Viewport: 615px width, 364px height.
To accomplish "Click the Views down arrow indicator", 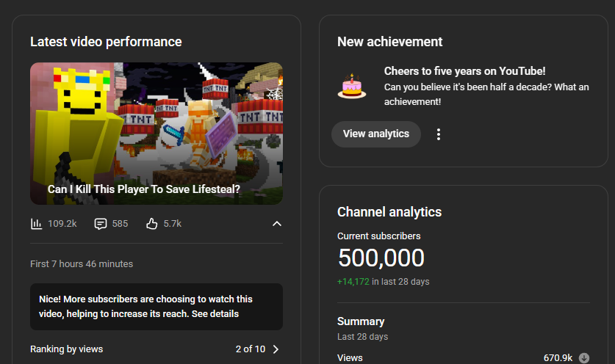I will click(584, 357).
